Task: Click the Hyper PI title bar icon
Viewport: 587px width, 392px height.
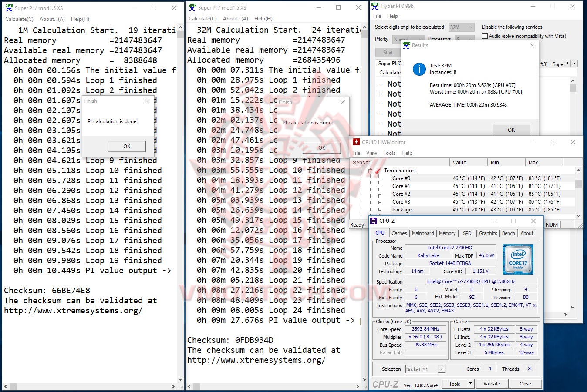Action: (x=375, y=6)
